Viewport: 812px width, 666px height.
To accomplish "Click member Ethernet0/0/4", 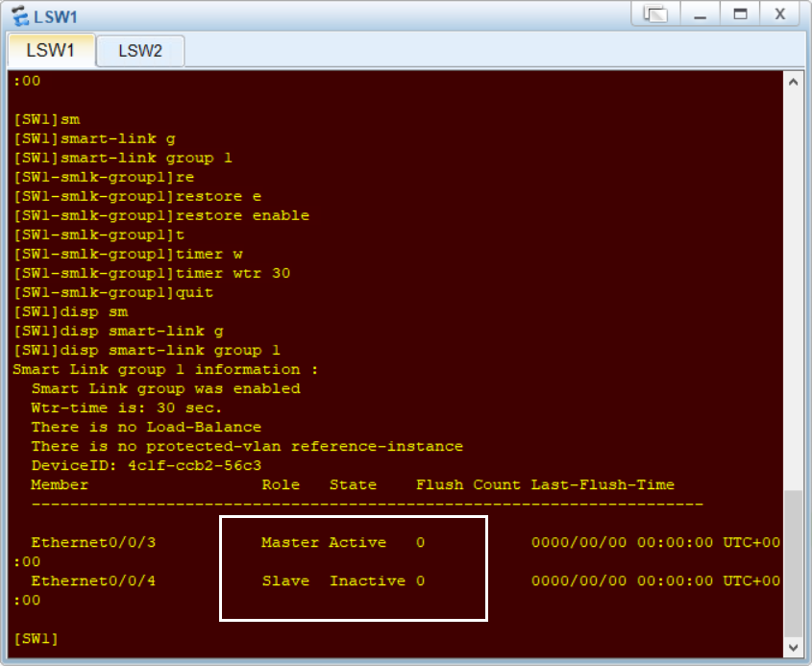I will click(93, 580).
